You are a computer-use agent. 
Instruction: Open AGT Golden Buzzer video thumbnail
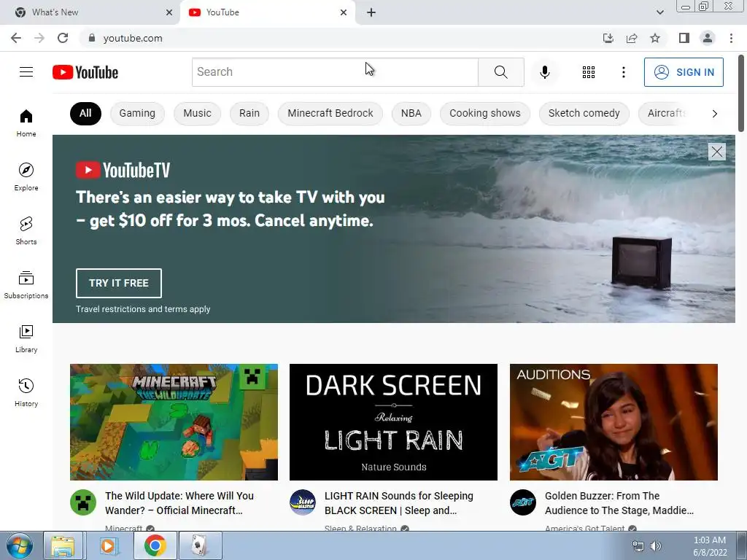[x=614, y=422]
